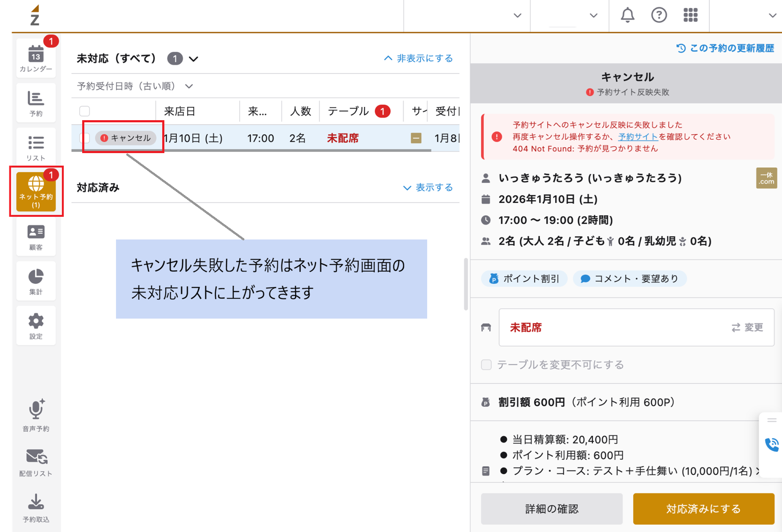The height and width of the screenshot is (532, 782).
Task: Click the キャンセル status badge in the row
Action: tap(126, 138)
